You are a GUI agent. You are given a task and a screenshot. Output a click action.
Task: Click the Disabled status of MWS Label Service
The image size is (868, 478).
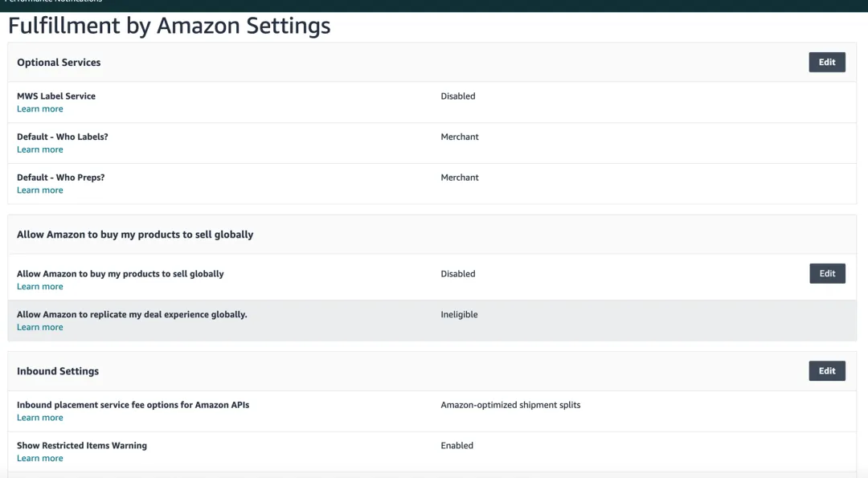458,96
